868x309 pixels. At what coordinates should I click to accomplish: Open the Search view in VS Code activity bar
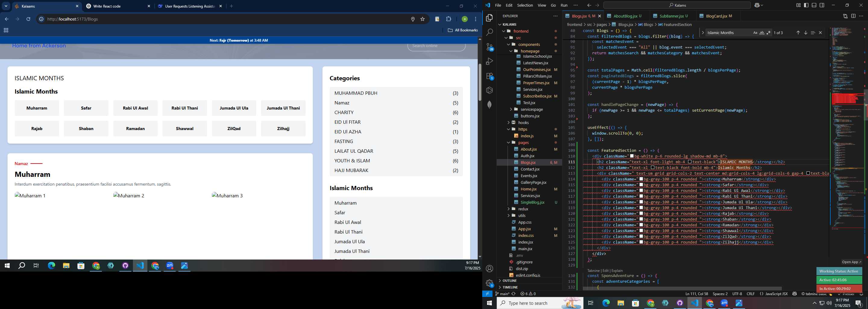(x=489, y=32)
